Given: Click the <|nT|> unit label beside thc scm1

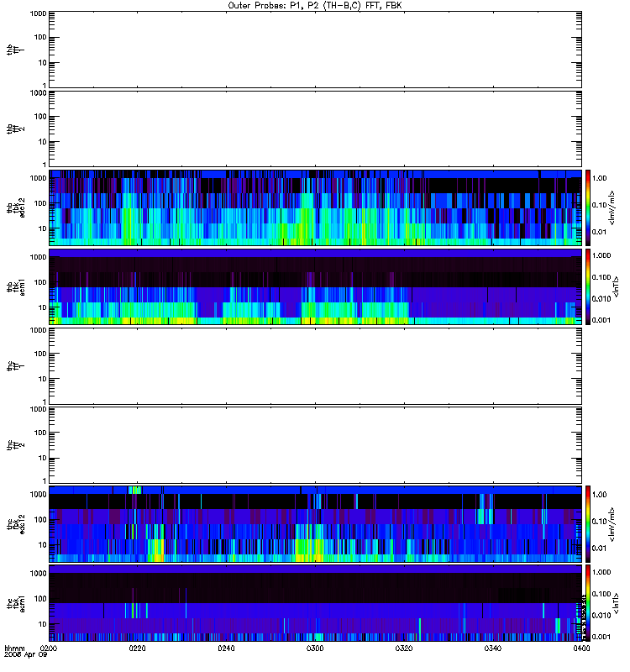Looking at the screenshot, I should pyautogui.click(x=616, y=603).
